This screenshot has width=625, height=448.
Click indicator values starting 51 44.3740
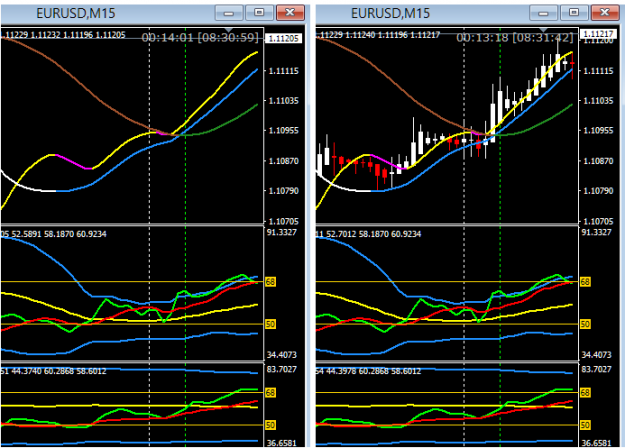click(54, 371)
